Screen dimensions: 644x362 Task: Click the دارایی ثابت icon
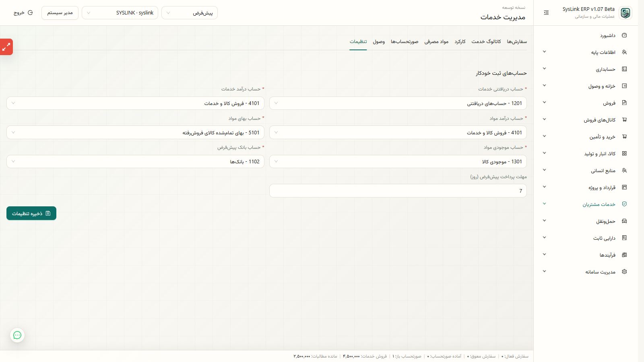(624, 238)
